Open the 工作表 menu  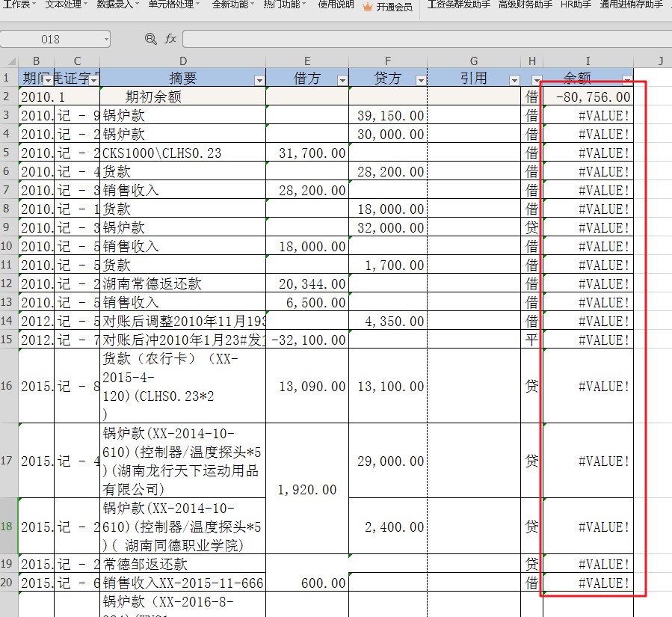click(19, 6)
